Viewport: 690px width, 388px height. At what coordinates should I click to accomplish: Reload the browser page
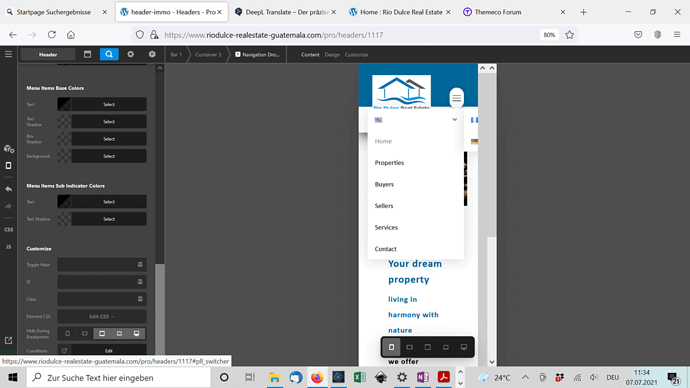click(x=51, y=35)
